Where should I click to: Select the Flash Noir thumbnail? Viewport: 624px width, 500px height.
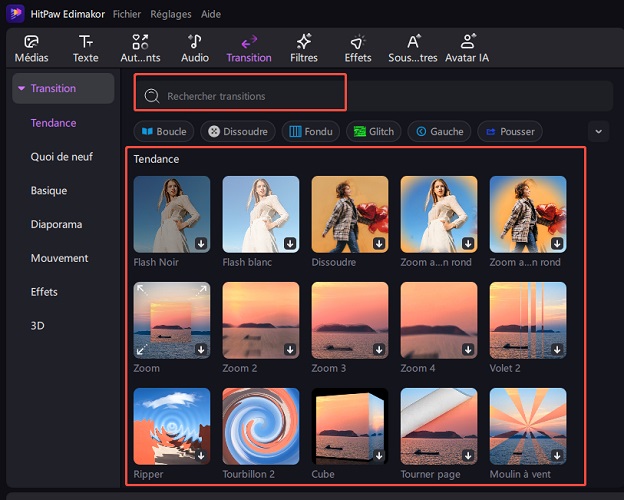pos(172,214)
